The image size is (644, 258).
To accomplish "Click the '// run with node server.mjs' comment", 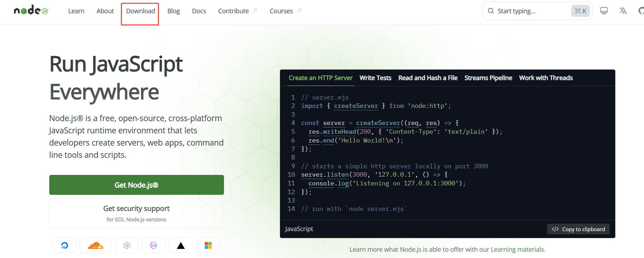I will (x=354, y=209).
